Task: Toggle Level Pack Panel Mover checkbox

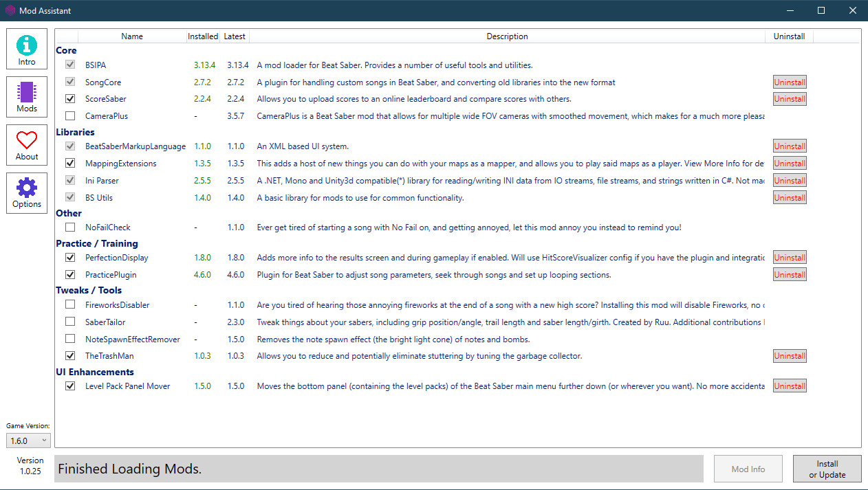Action: tap(70, 386)
